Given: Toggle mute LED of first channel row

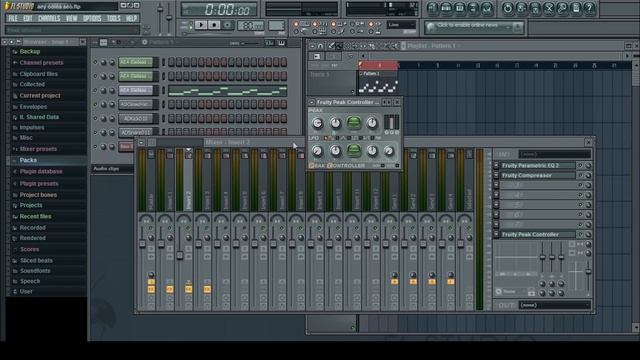Looking at the screenshot, I should pos(95,62).
